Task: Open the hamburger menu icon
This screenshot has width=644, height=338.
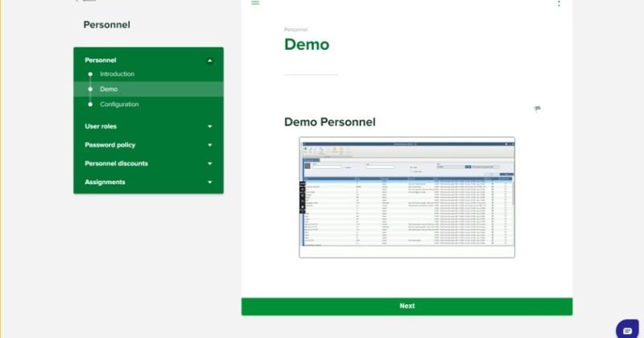Action: (256, 3)
